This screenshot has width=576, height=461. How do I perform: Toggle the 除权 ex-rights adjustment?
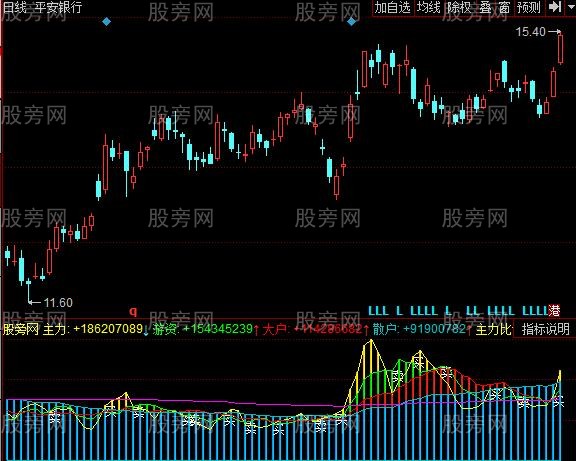[x=459, y=7]
